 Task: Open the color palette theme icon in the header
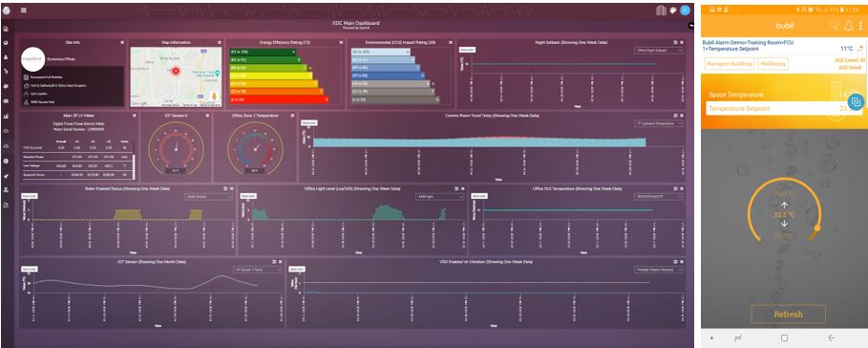click(673, 10)
